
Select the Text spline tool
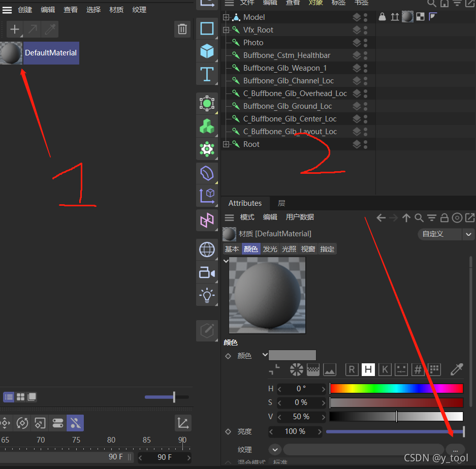[x=207, y=74]
